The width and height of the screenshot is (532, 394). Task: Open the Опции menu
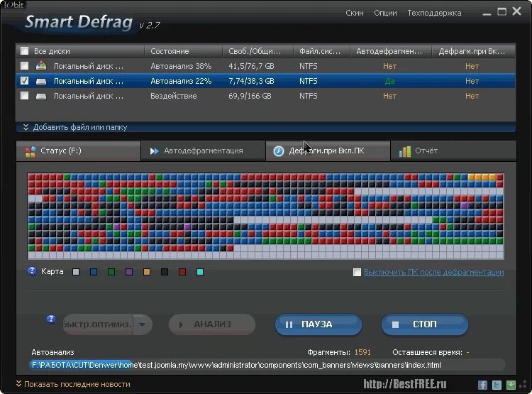coord(385,13)
